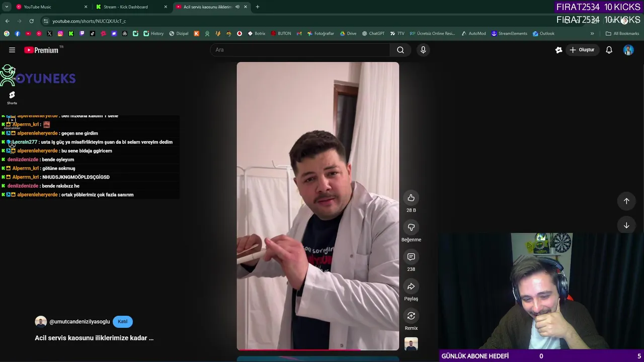The height and width of the screenshot is (362, 644).
Task: Open the Botrix bookmark
Action: (x=257, y=34)
